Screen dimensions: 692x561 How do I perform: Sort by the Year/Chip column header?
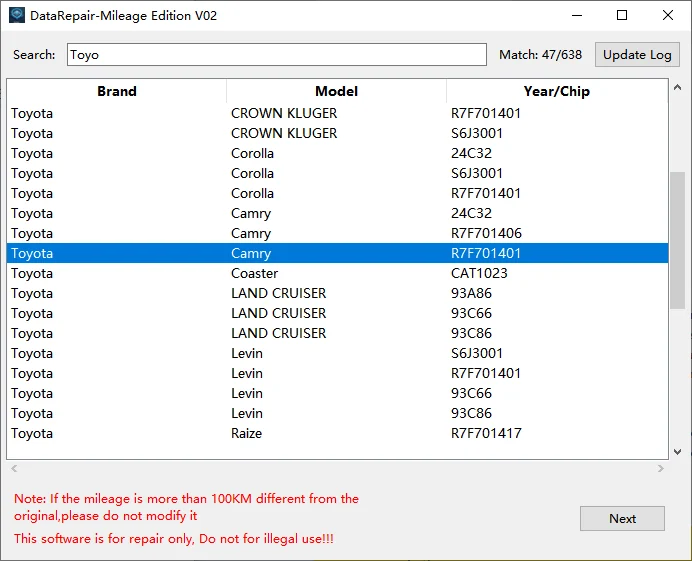(557, 91)
